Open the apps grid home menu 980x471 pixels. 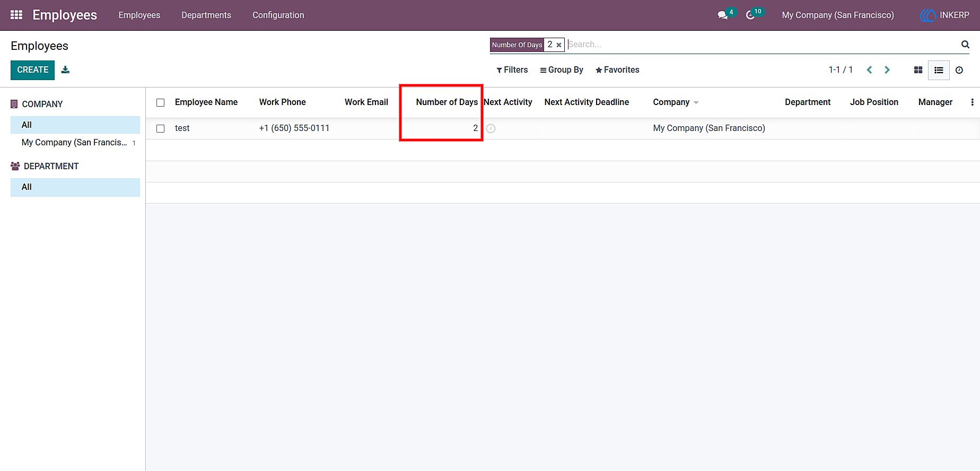pyautogui.click(x=16, y=15)
